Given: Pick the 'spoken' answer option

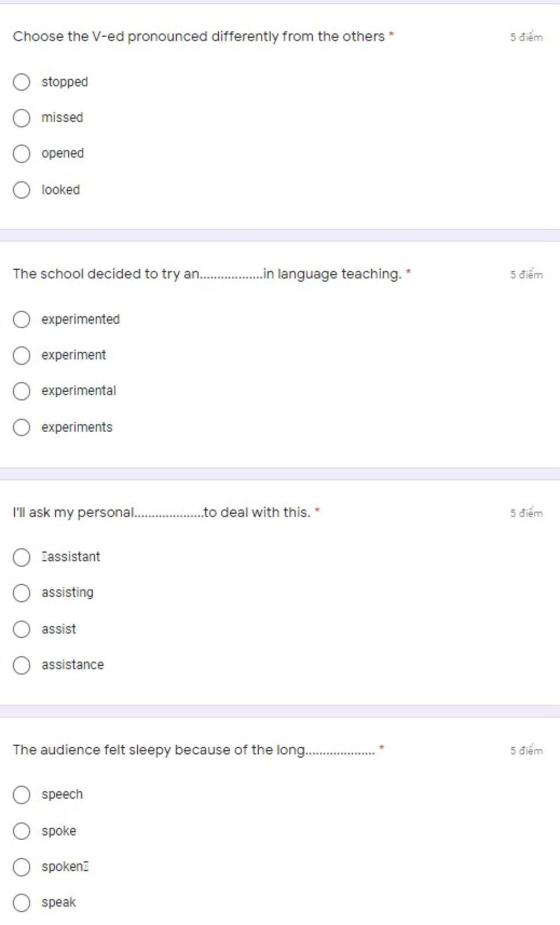Looking at the screenshot, I should (x=21, y=867).
